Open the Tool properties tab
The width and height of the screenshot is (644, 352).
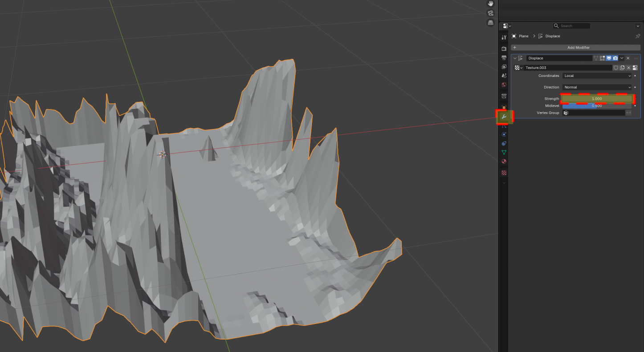point(504,37)
